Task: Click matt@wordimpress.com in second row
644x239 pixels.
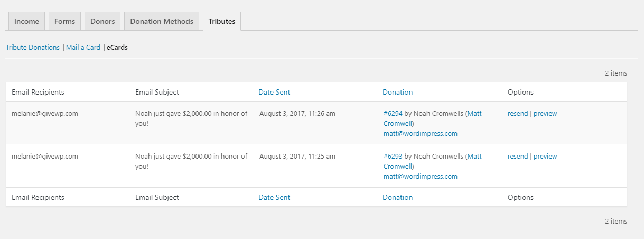Action: 420,177
